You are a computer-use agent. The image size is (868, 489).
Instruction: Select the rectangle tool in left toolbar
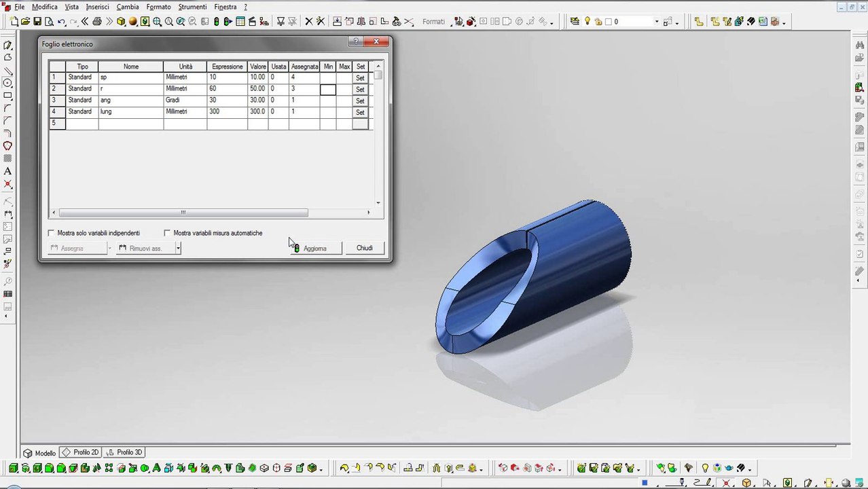click(x=8, y=96)
